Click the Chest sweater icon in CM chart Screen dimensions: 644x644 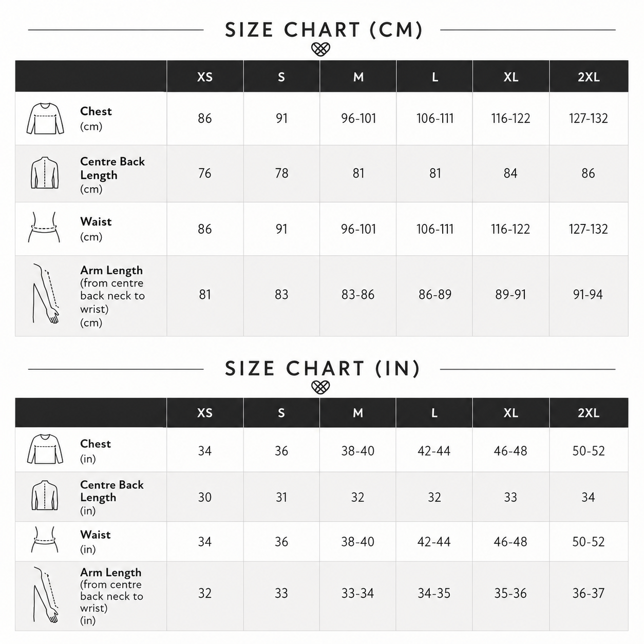(x=45, y=119)
